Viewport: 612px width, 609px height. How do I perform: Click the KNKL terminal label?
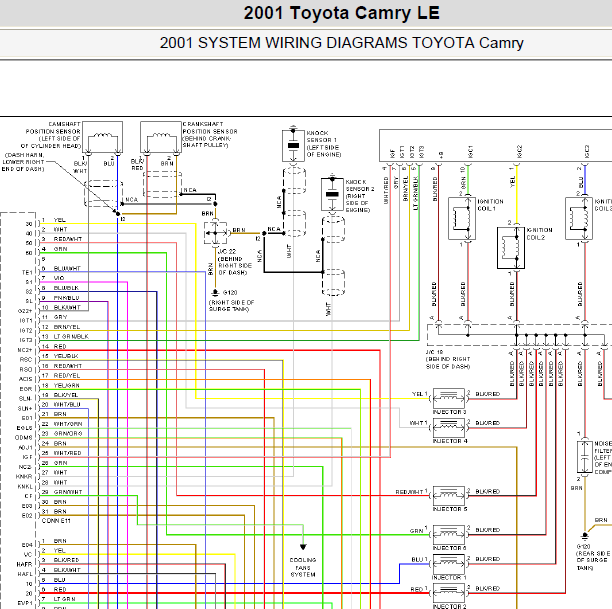click(25, 486)
